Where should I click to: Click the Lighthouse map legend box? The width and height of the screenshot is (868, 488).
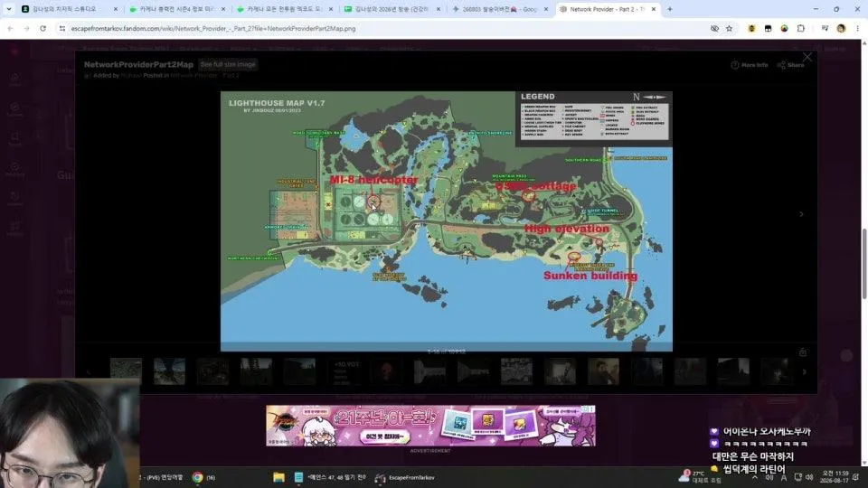(x=594, y=119)
